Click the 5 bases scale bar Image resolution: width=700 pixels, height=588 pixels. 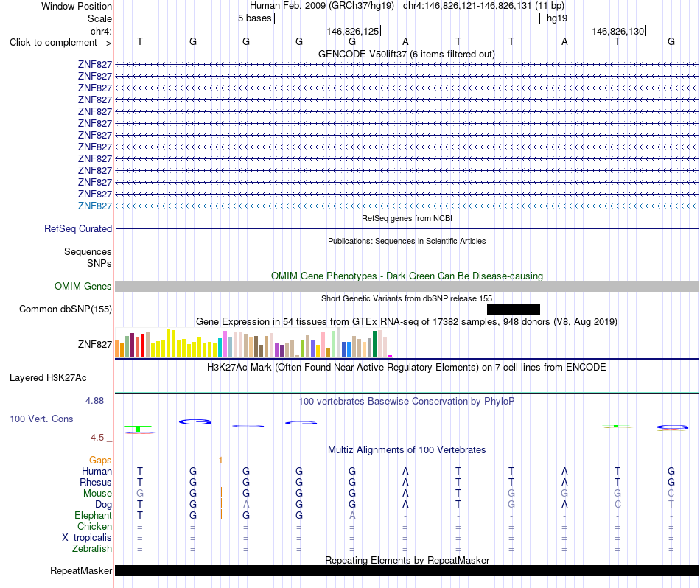407,18
